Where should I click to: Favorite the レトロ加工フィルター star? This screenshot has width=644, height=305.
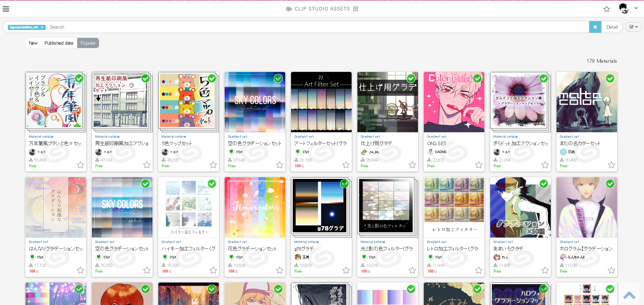pos(479,270)
